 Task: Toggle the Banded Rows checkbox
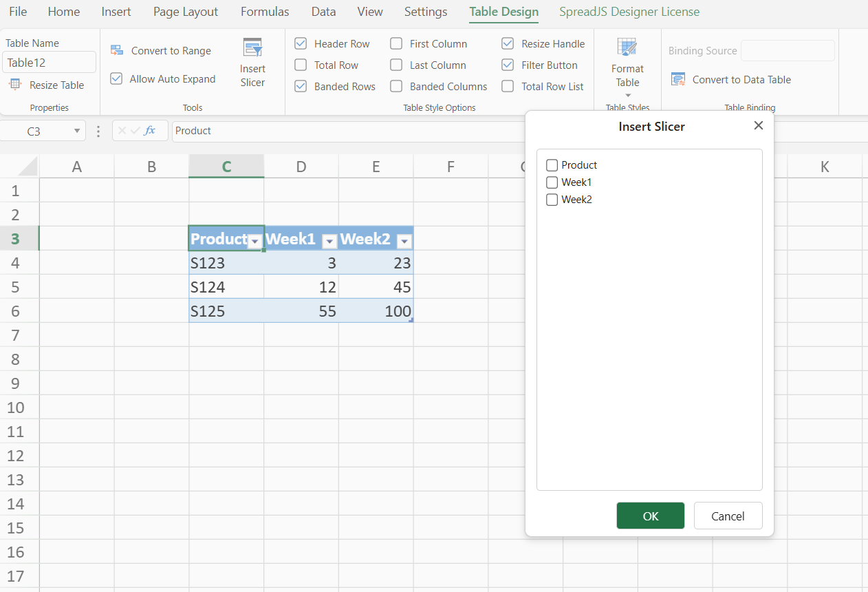tap(301, 86)
